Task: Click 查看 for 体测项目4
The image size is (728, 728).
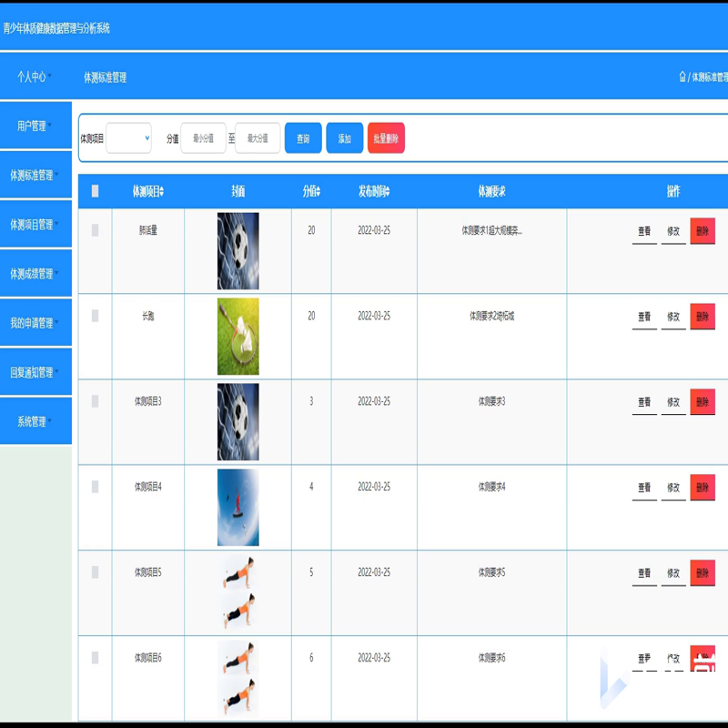Action: (x=644, y=488)
